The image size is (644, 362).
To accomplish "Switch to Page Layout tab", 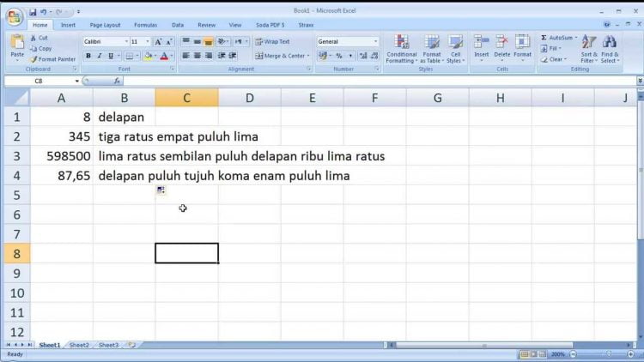I will (105, 25).
